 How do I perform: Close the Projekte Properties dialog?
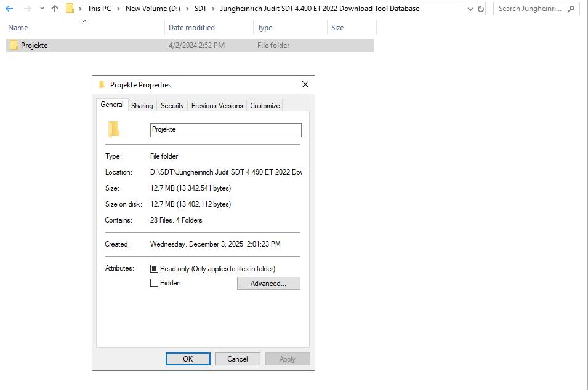[305, 85]
